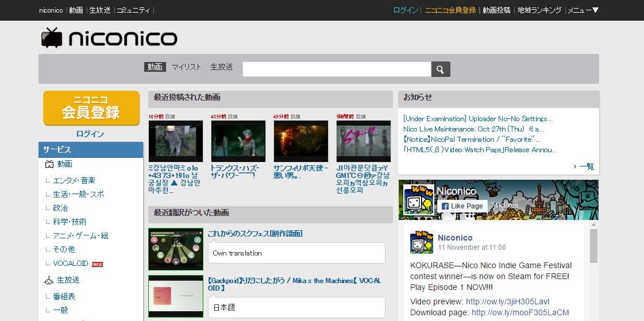644x321 pixels.
Task: Open the NicoPal Termination notice
Action: 472,139
